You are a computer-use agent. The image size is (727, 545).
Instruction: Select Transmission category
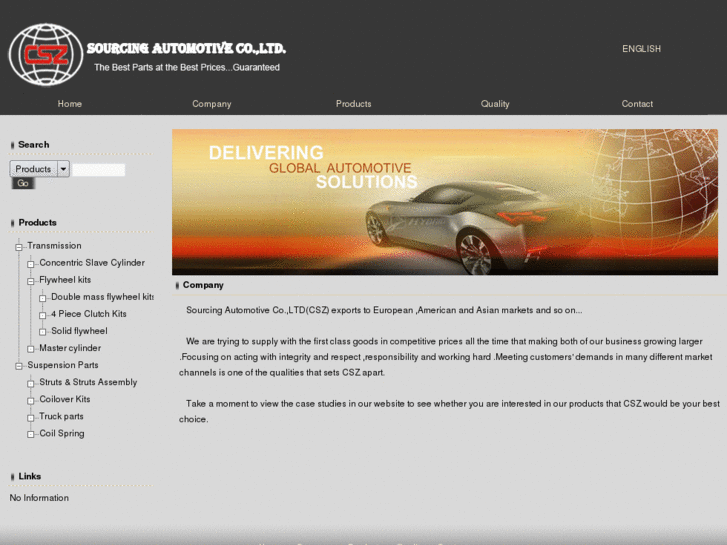pos(54,245)
